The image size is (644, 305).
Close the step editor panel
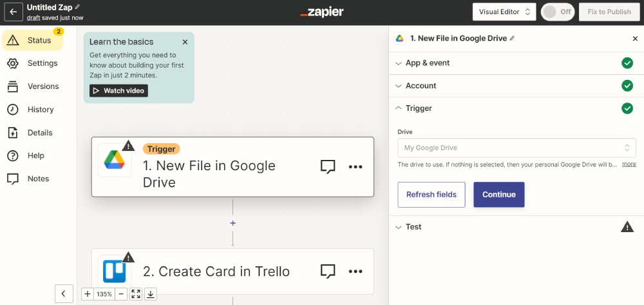click(635, 39)
